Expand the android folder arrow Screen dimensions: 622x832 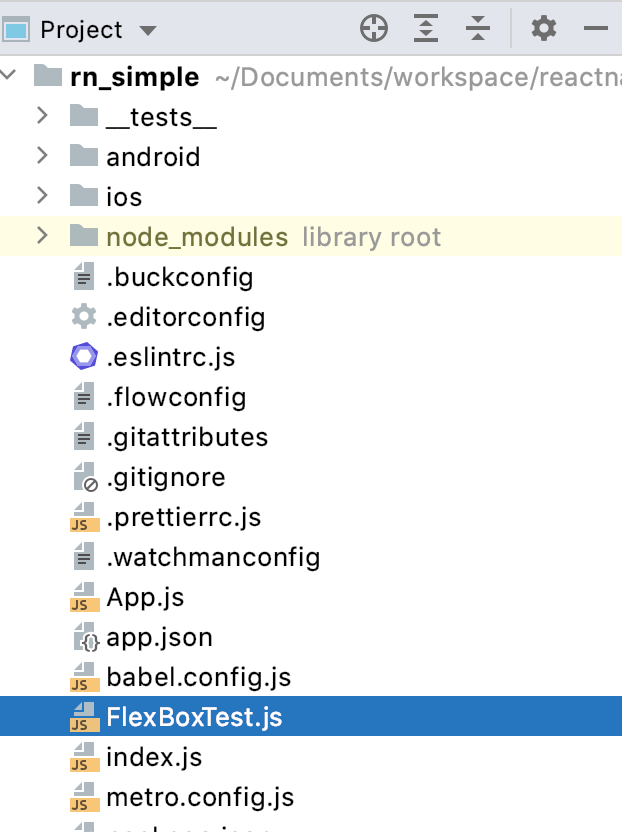coord(42,156)
